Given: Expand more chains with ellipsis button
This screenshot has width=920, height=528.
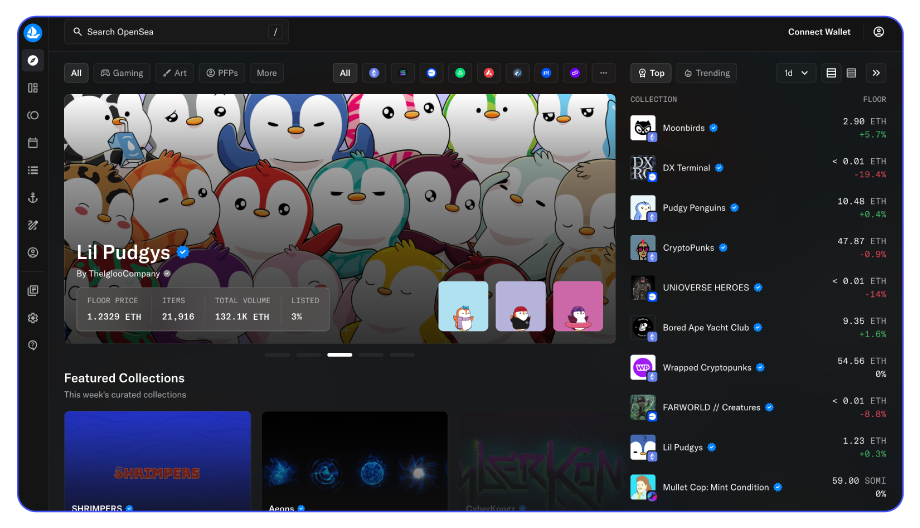Looking at the screenshot, I should coord(603,73).
